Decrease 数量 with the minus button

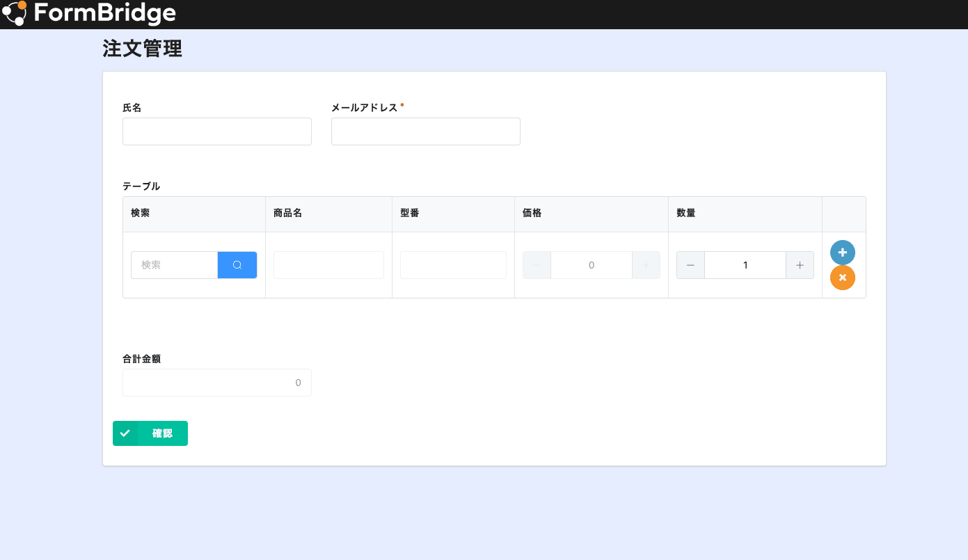coord(690,265)
